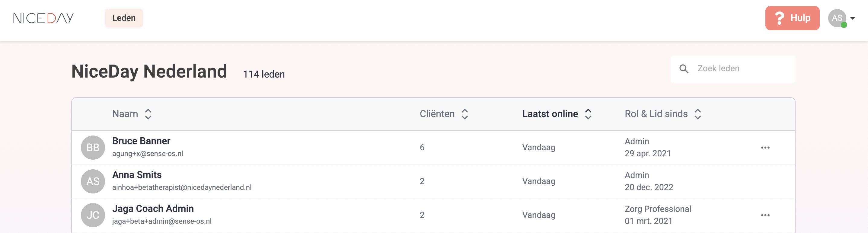Click the NiceDay logo

pos(43,18)
